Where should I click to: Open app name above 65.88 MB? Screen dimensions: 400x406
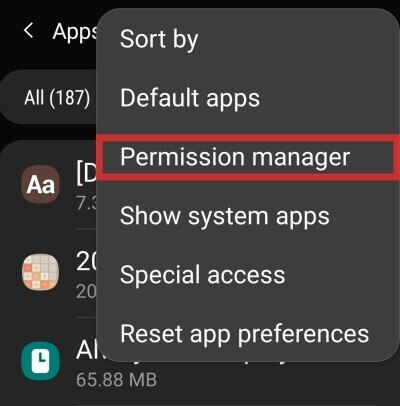click(86, 350)
